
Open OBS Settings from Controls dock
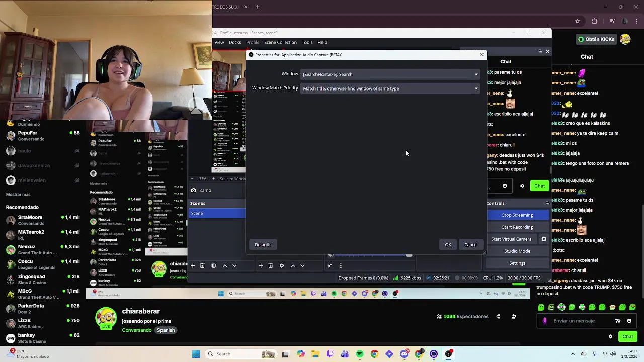[517, 263]
